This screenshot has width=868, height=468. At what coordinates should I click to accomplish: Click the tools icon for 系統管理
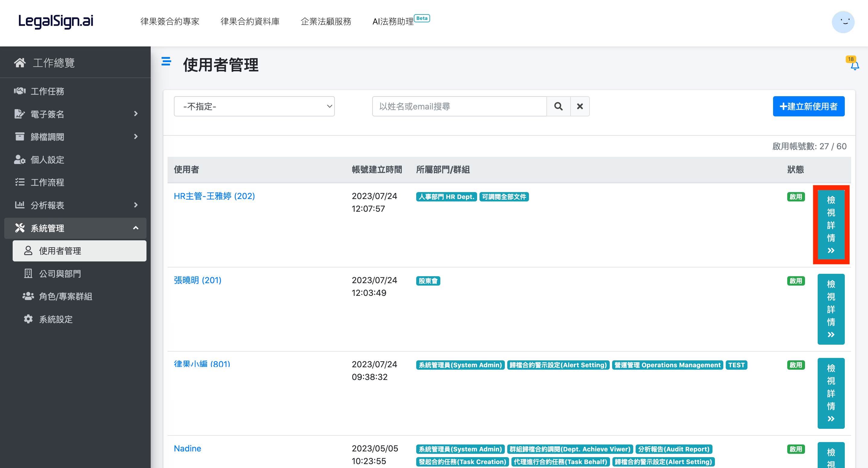20,228
